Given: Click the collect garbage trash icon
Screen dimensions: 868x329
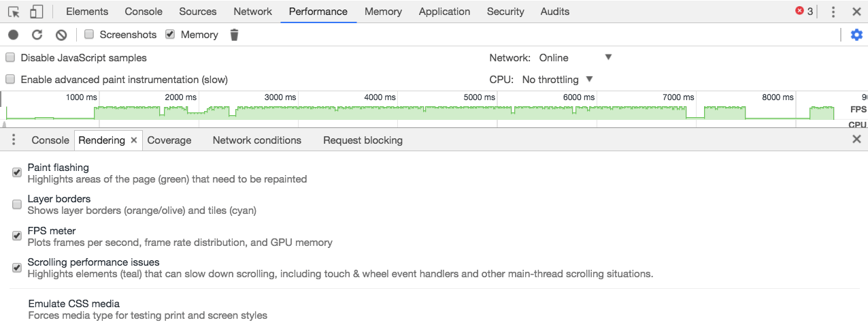Looking at the screenshot, I should (234, 35).
